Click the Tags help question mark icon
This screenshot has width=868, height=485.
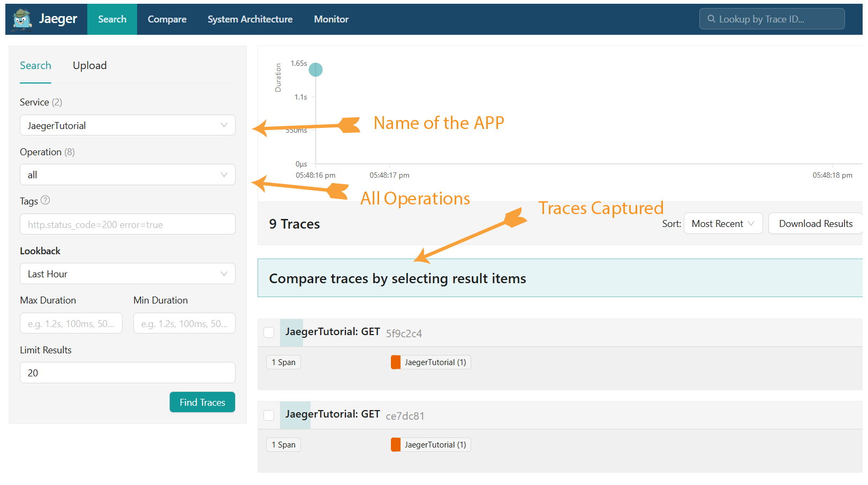[x=46, y=200]
